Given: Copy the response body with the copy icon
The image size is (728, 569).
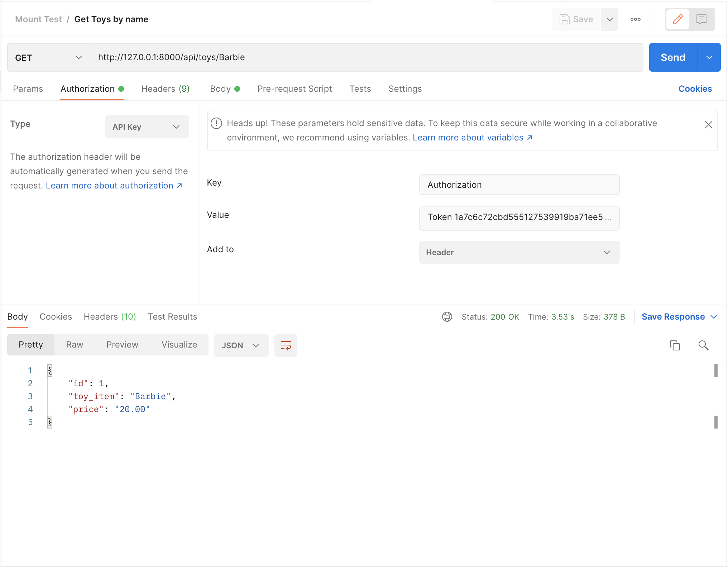Looking at the screenshot, I should [675, 345].
